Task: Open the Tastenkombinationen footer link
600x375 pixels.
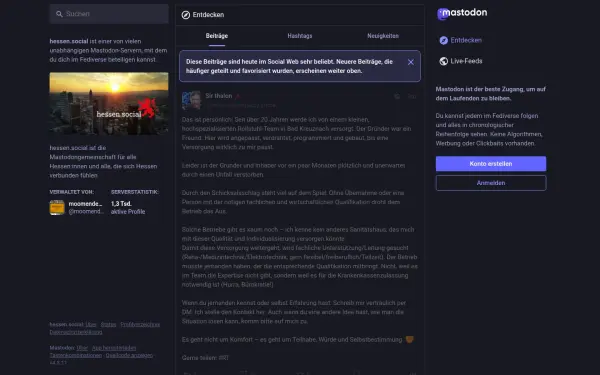Action: click(76, 355)
